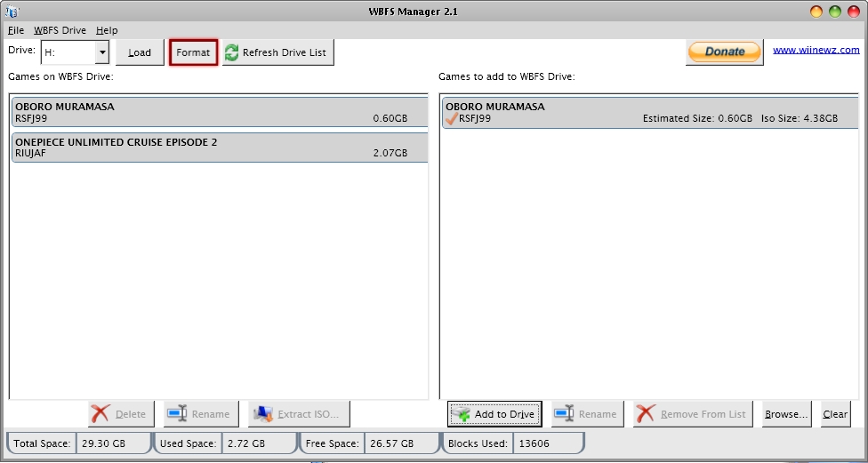The image size is (868, 463).
Task: Click the Browse... button
Action: coord(786,414)
